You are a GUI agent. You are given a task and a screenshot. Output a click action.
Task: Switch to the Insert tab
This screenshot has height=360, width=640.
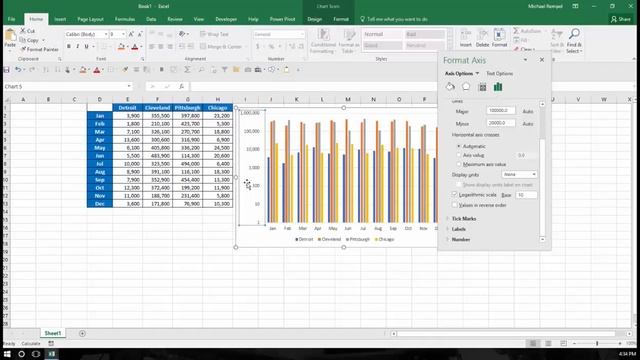point(60,19)
